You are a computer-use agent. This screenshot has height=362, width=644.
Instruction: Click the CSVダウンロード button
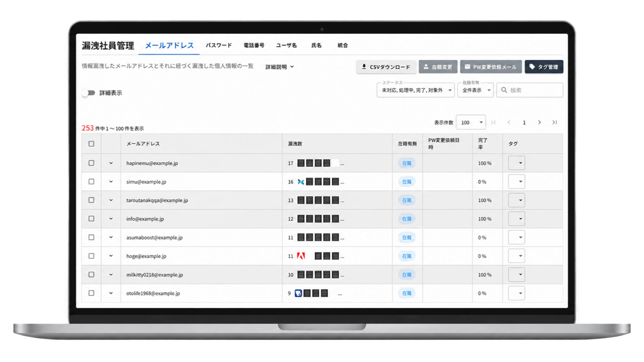[386, 67]
